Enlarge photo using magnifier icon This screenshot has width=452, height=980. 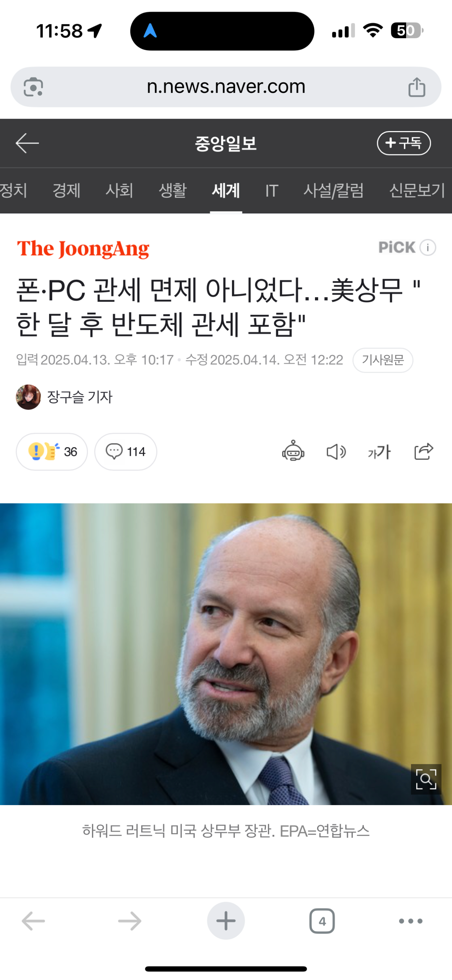[x=426, y=779]
